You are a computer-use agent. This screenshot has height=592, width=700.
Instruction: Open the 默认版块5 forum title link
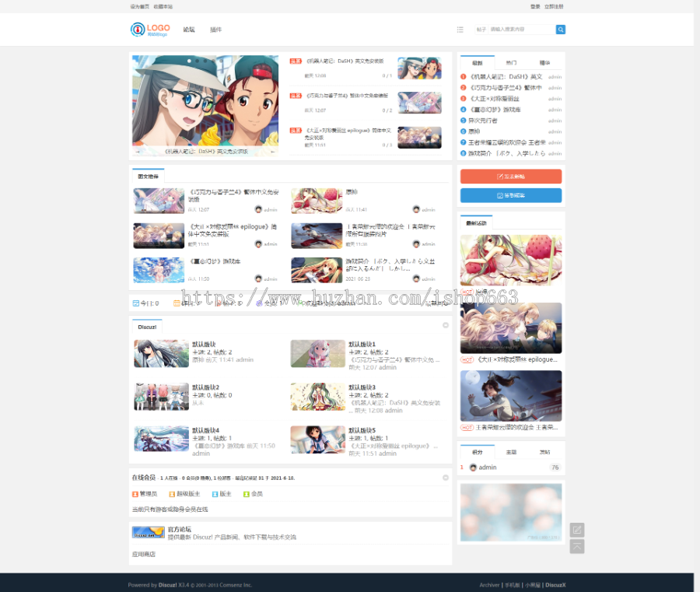pos(362,430)
